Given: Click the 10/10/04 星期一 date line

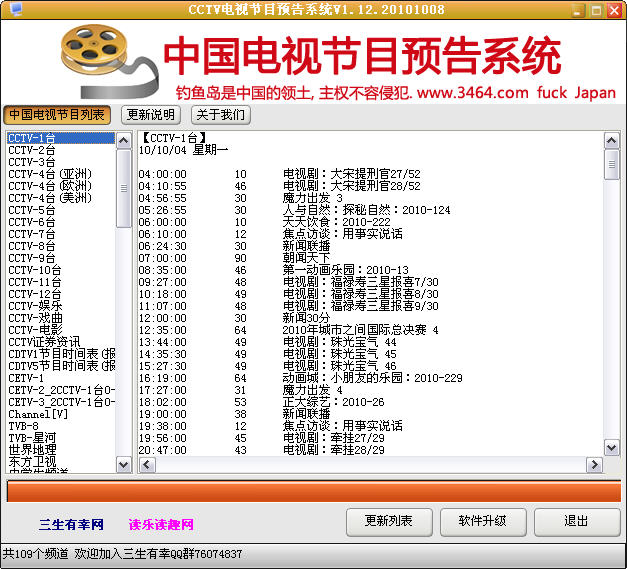Looking at the screenshot, I should (183, 150).
